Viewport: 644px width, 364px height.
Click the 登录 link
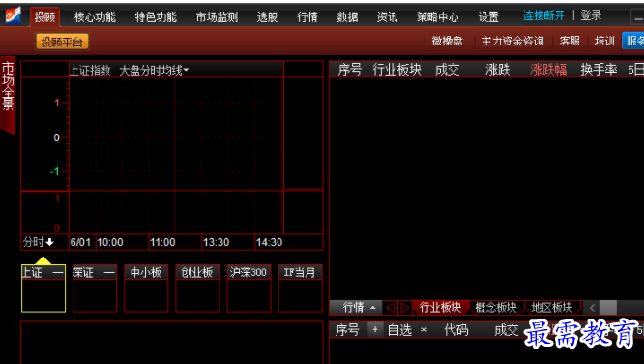point(591,15)
